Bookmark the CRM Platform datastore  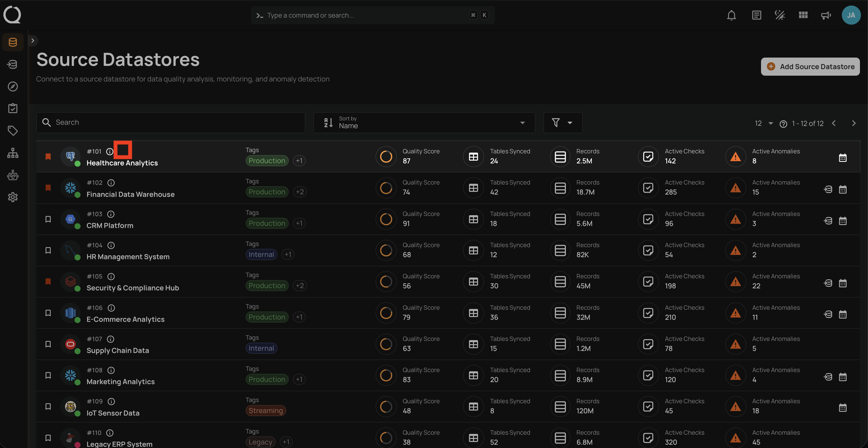tap(48, 219)
